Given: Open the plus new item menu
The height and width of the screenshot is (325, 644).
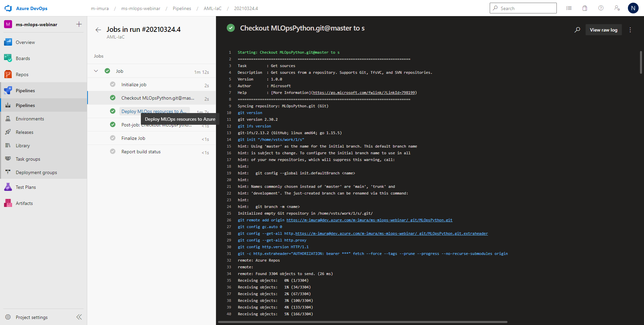Looking at the screenshot, I should 79,24.
